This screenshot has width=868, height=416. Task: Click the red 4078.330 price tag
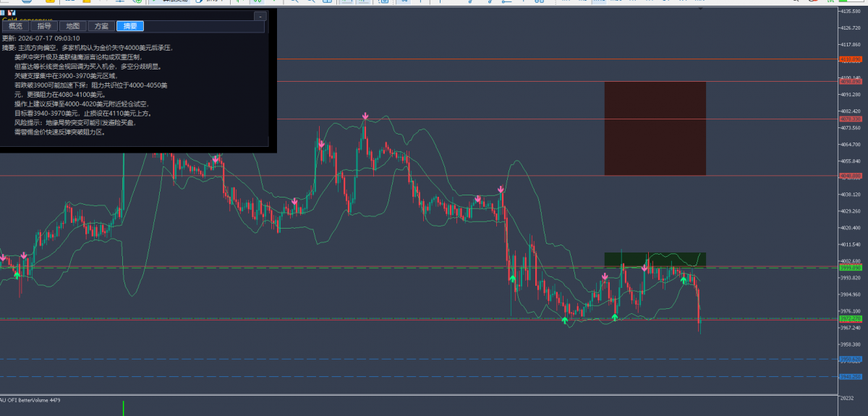click(850, 119)
